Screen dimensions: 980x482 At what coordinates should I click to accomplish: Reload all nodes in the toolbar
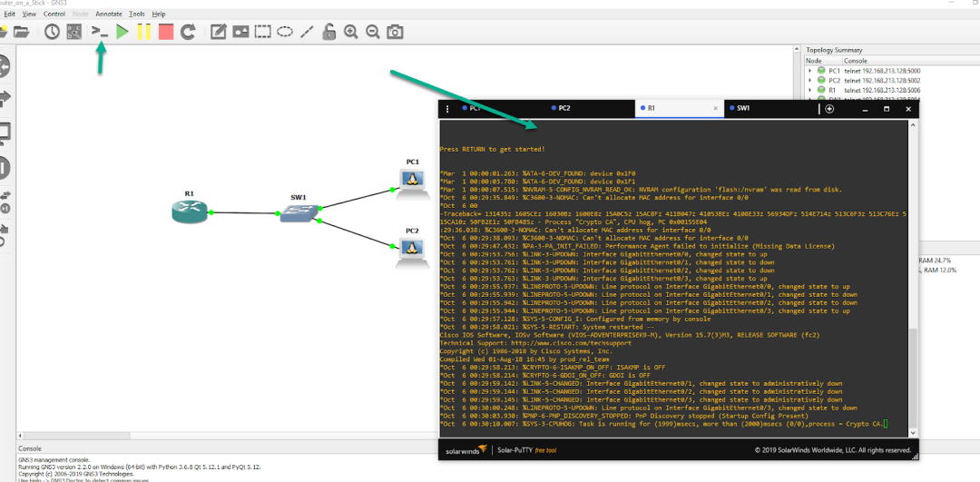[x=188, y=32]
